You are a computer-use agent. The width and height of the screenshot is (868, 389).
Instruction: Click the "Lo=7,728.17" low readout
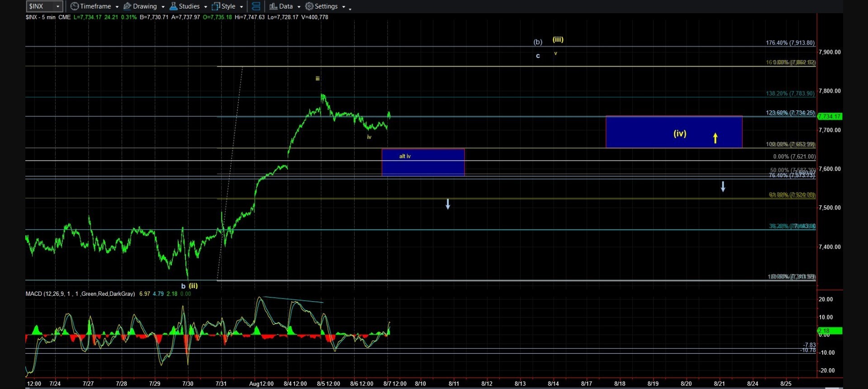283,17
